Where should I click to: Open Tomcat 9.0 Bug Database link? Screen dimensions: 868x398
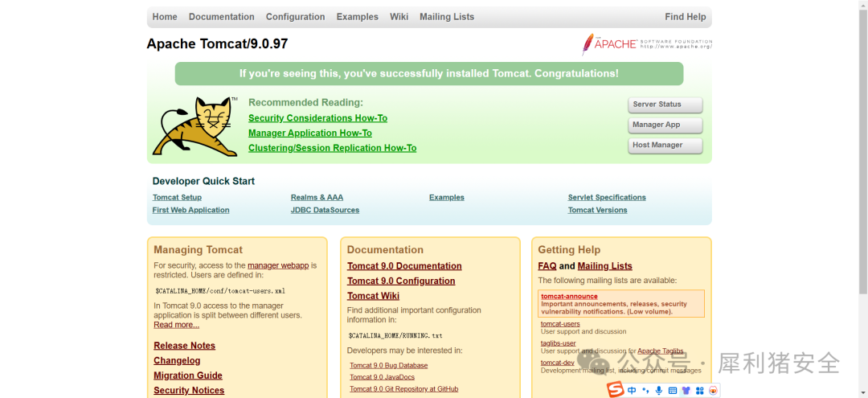point(389,365)
